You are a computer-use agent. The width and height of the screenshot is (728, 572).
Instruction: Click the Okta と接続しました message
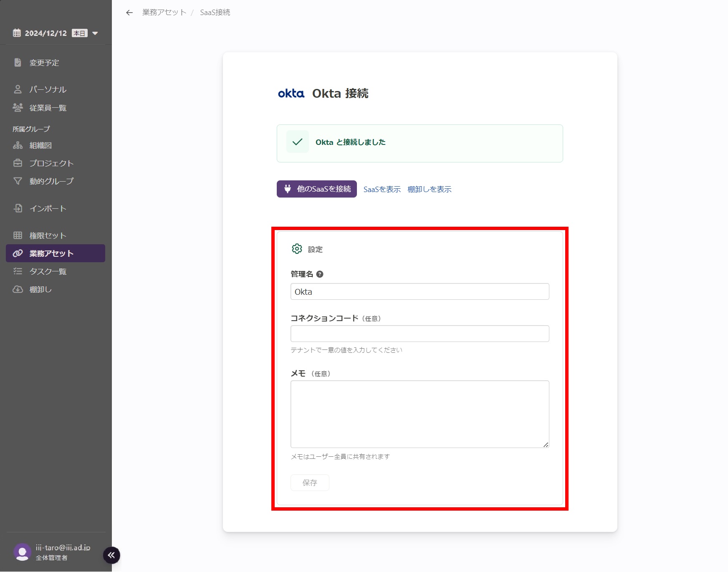pyautogui.click(x=351, y=142)
